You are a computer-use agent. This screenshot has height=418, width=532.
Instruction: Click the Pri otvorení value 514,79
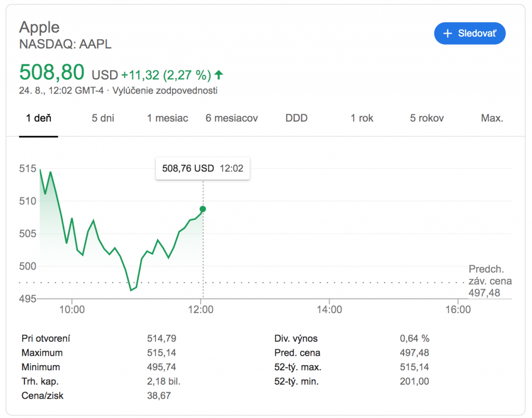pos(162,339)
